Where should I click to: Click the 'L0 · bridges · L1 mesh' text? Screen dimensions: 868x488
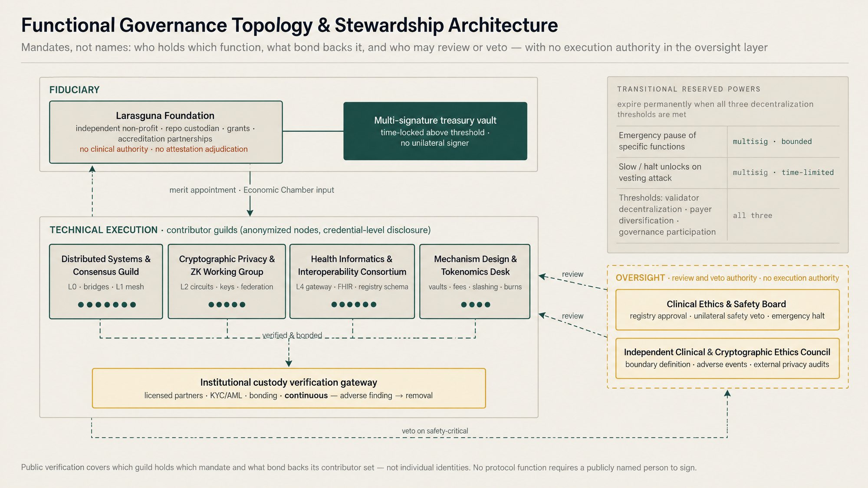106,287
